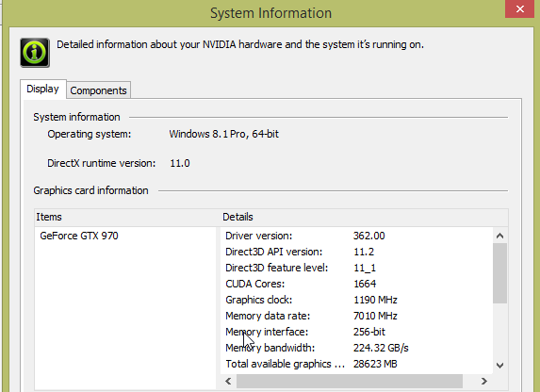Select the Total available graphics row
Screen dimensions: 540x392
356,364
